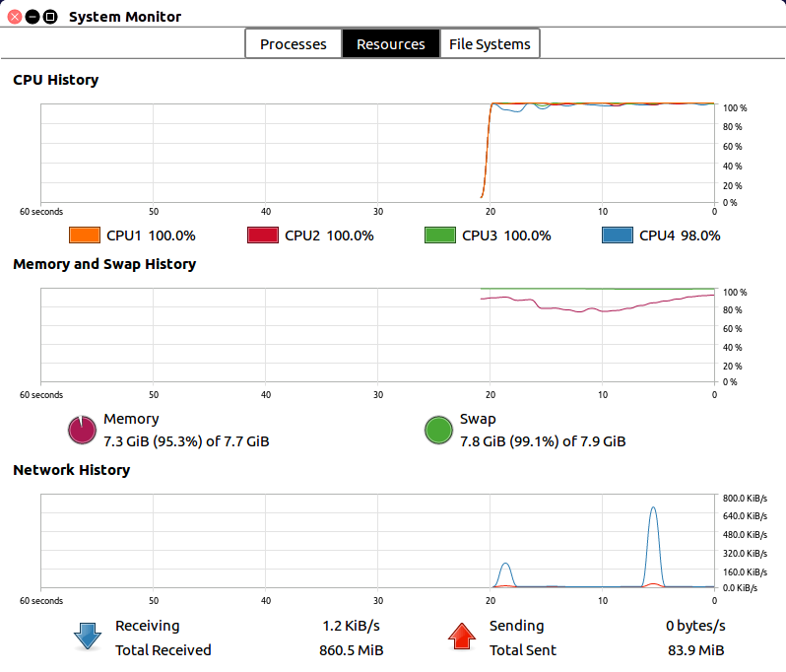Click the orange CPU1 color swatch
The image size is (786, 672).
(85, 235)
